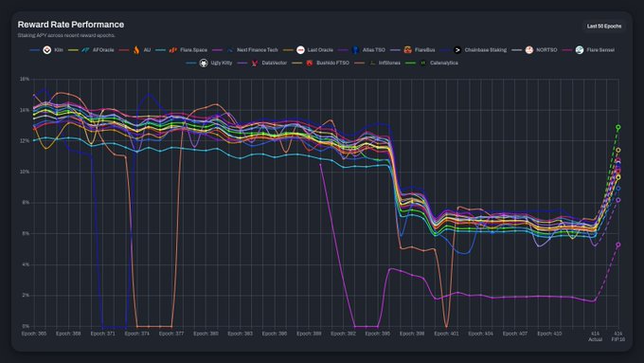
Task: Click the 'Epoch: 365' axis label
Action: pos(34,334)
